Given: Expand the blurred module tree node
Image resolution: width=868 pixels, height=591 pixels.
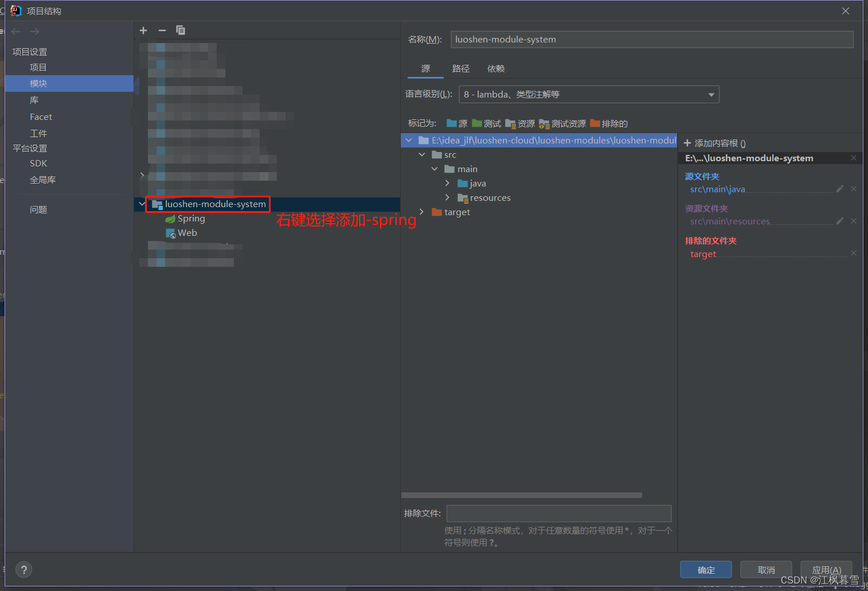Looking at the screenshot, I should pyautogui.click(x=142, y=175).
